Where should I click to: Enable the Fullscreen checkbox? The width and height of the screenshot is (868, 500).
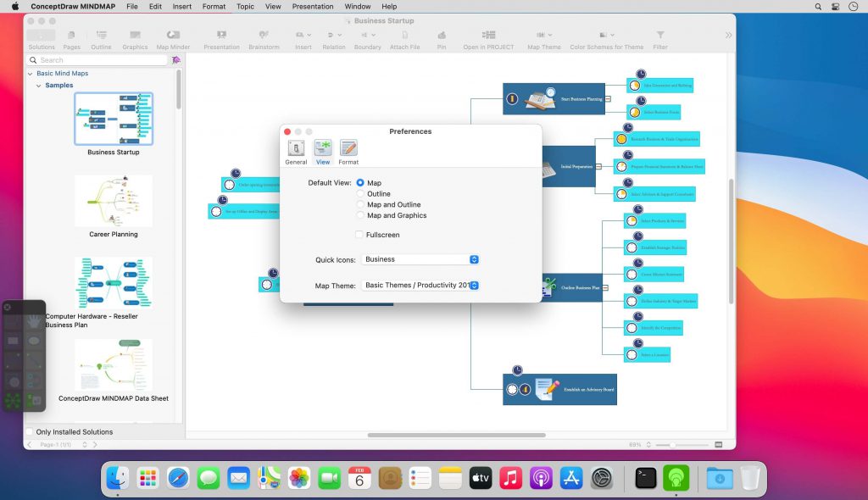[359, 235]
